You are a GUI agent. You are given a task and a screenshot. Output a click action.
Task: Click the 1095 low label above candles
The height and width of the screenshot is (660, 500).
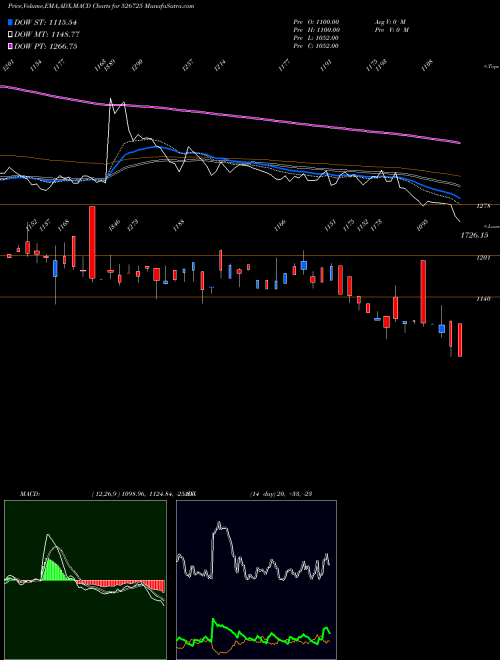423,225
